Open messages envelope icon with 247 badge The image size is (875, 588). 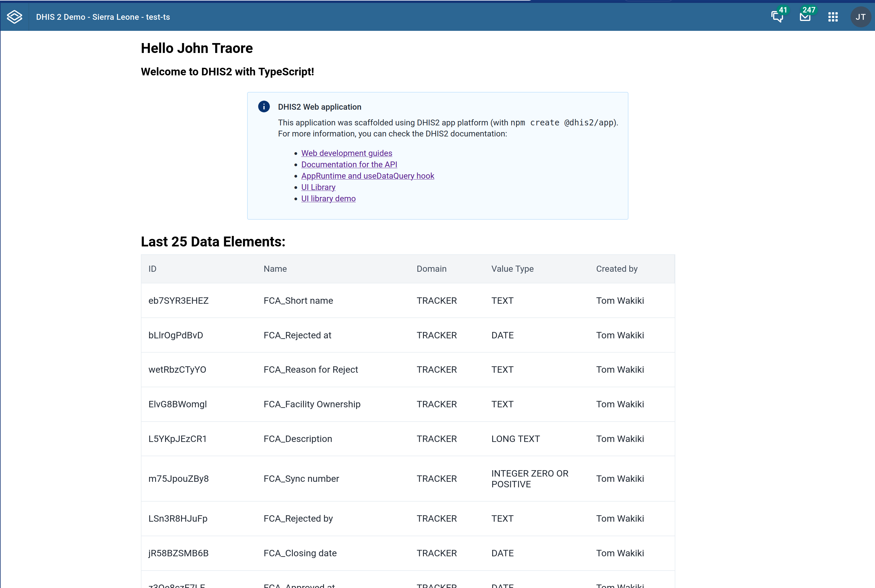(x=805, y=17)
